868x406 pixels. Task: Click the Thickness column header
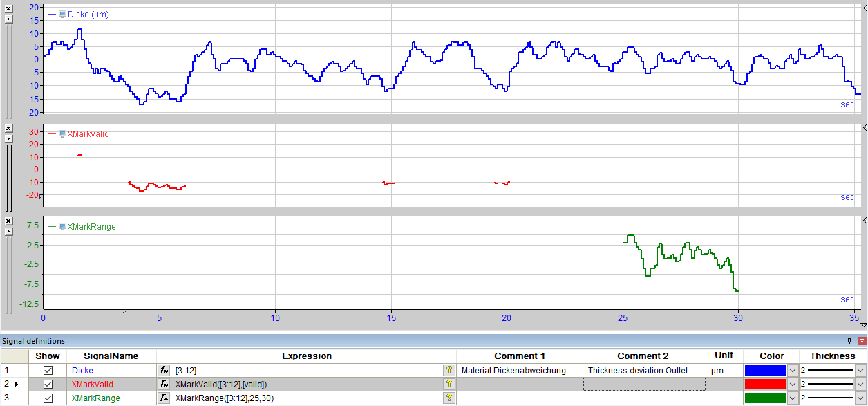833,356
